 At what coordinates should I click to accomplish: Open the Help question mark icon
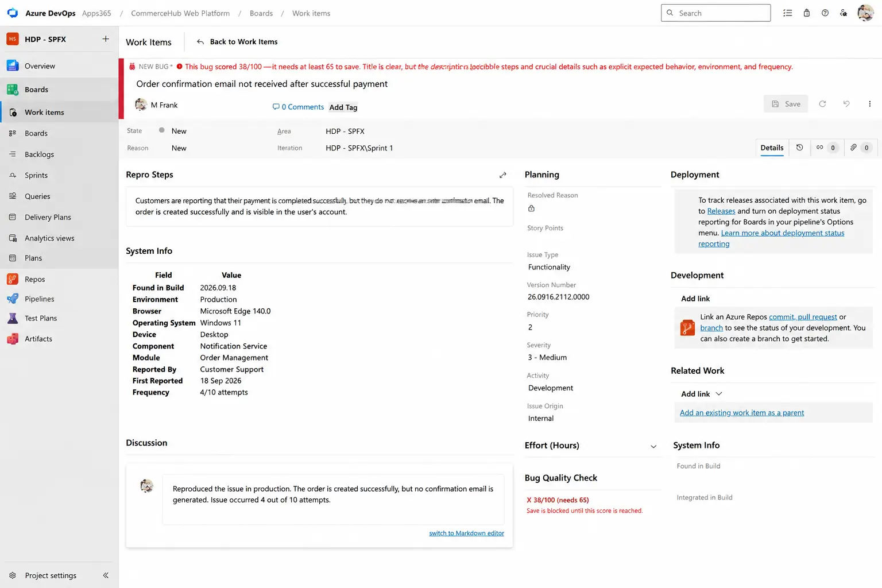825,13
